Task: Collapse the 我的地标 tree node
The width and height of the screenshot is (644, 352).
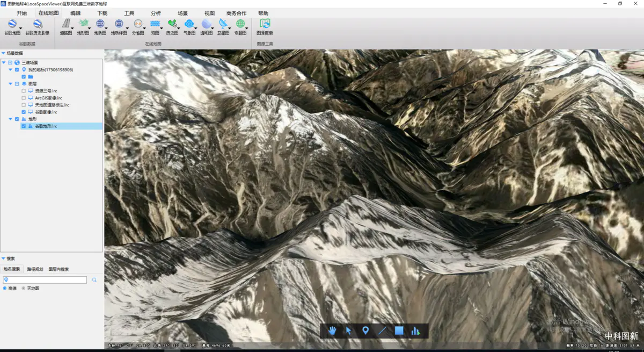Action: (x=10, y=70)
